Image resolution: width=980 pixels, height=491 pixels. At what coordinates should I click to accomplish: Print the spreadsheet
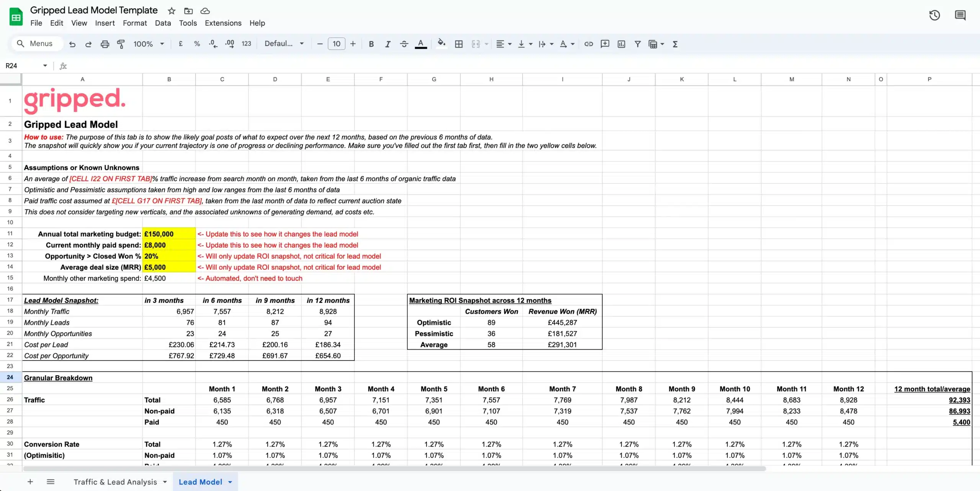[x=105, y=44]
